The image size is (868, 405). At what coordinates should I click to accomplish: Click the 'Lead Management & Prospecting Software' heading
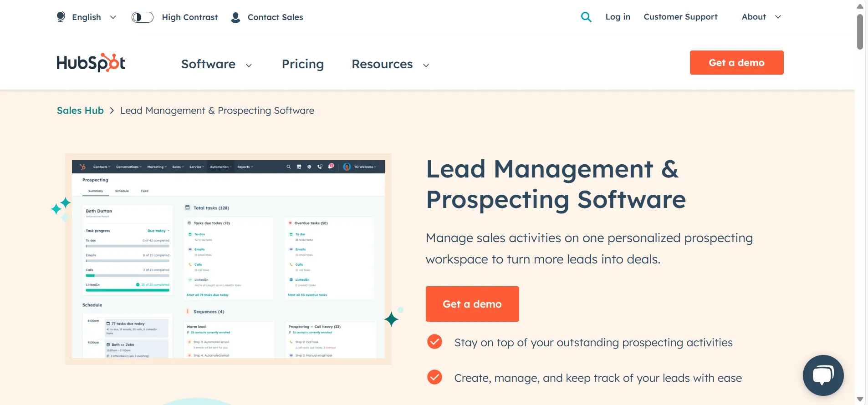click(556, 184)
